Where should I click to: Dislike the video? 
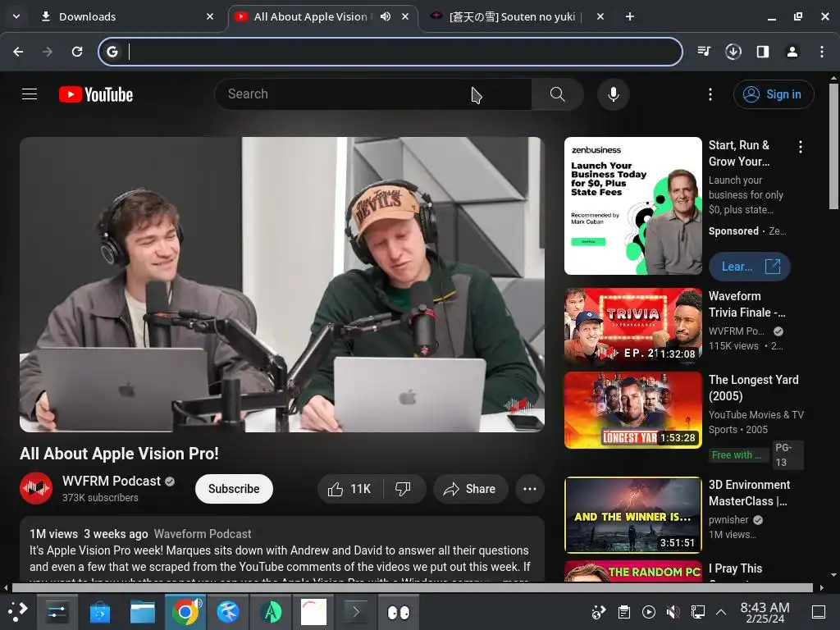(404, 489)
